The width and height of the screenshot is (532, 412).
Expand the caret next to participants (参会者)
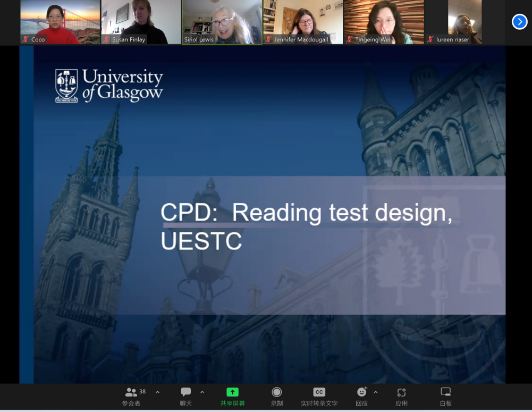(x=157, y=392)
